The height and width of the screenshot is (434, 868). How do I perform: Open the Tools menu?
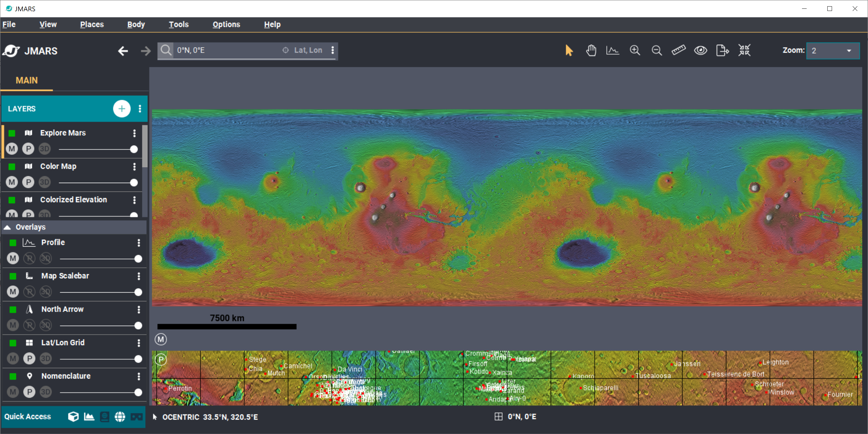click(x=179, y=24)
